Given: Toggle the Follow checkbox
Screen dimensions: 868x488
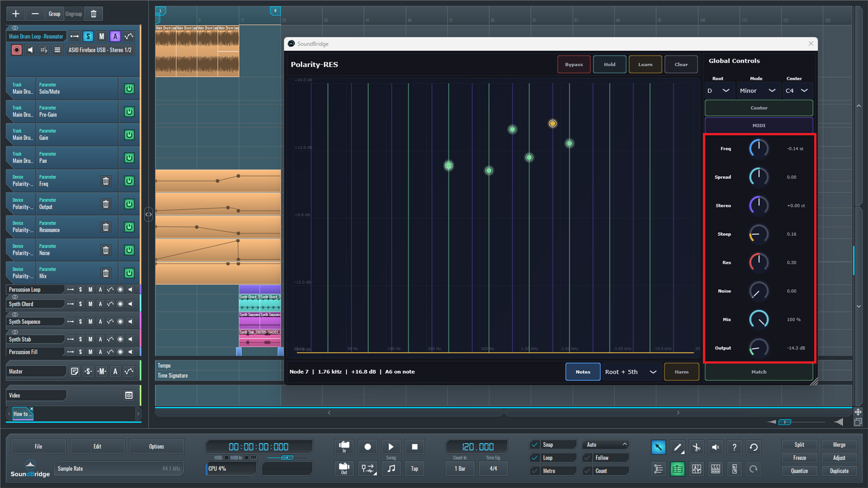Looking at the screenshot, I should point(588,458).
